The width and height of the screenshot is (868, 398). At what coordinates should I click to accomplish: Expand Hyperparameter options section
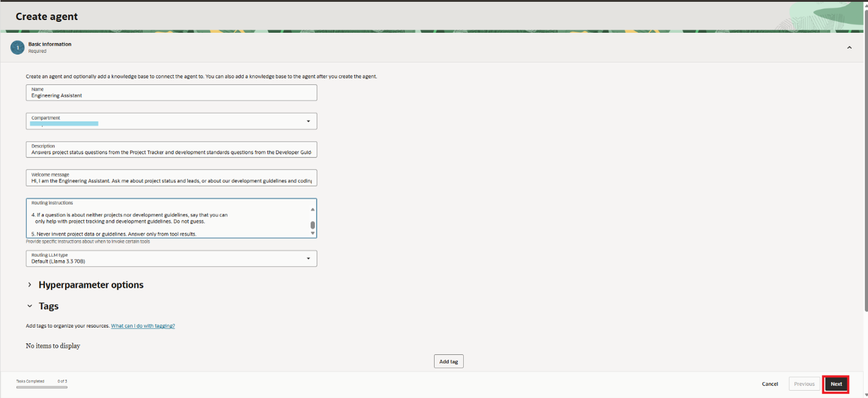(x=29, y=285)
